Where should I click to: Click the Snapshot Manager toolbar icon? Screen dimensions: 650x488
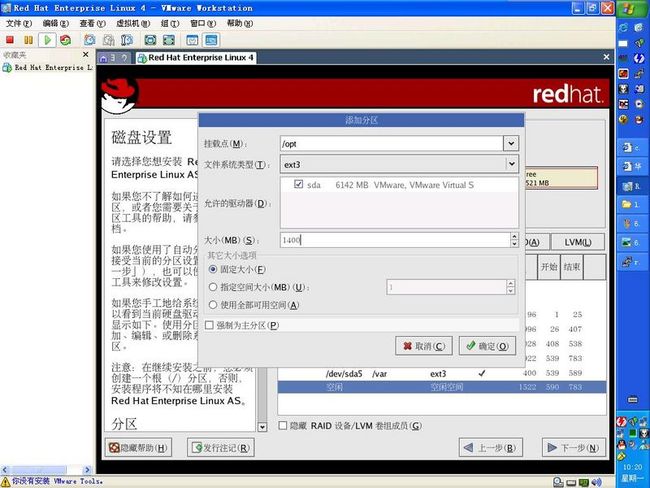pos(127,40)
